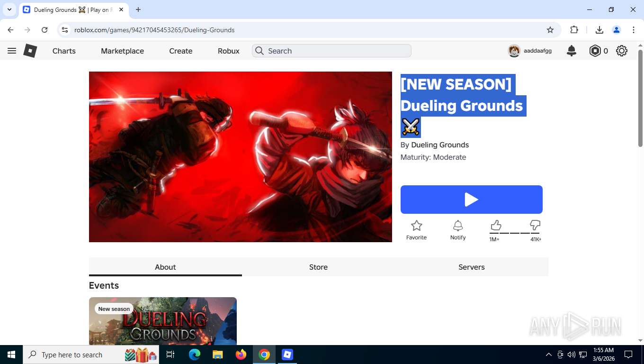Click the Windows taskbar search box
This screenshot has height=364, width=644.
click(90, 355)
